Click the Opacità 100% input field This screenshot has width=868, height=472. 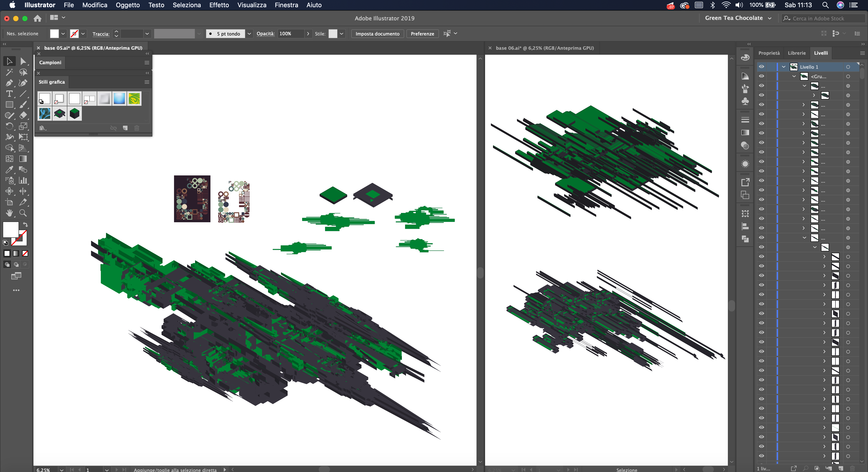tap(290, 34)
